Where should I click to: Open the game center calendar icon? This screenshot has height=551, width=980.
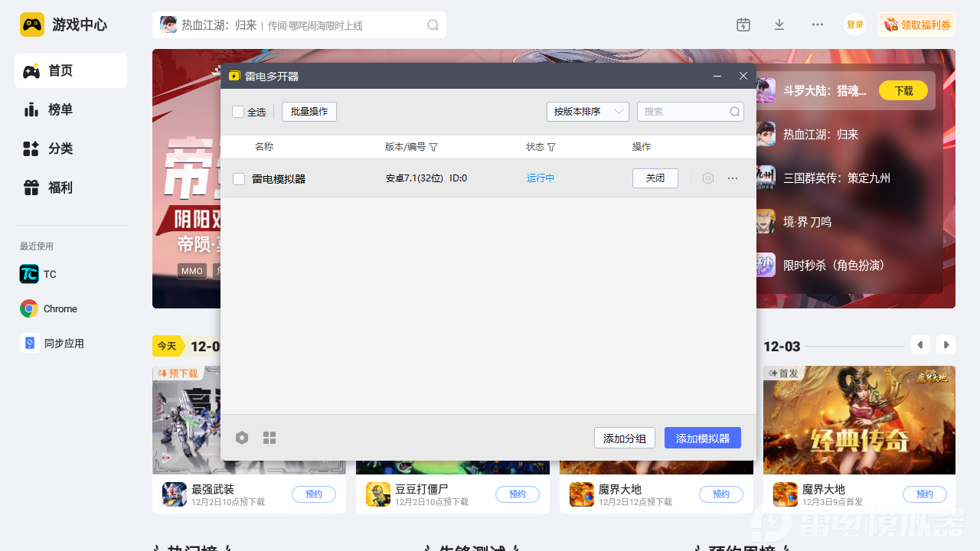point(743,24)
